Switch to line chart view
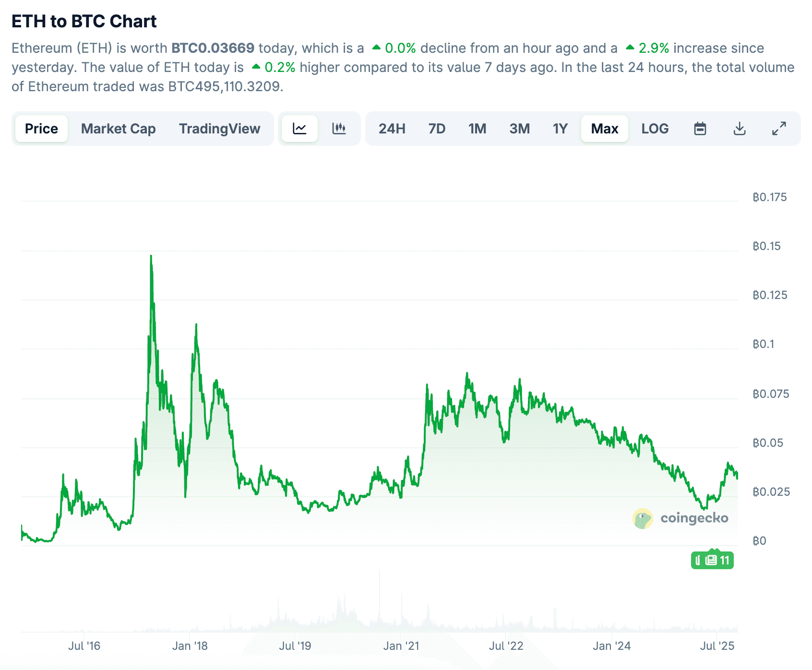The image size is (812, 670). click(x=299, y=129)
